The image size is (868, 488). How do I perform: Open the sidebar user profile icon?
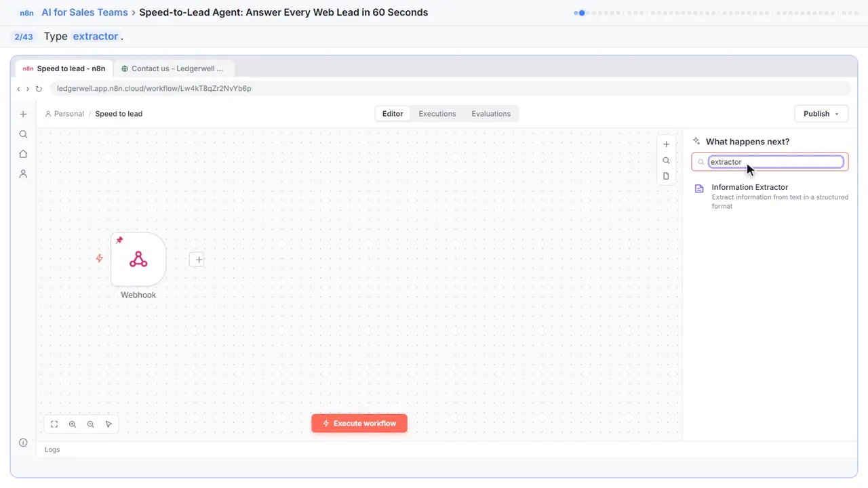tap(23, 174)
